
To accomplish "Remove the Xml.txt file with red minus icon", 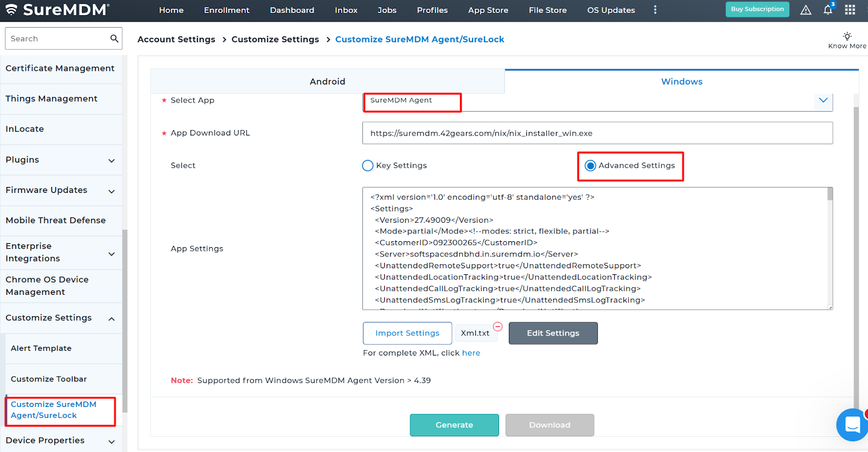I will click(x=497, y=327).
